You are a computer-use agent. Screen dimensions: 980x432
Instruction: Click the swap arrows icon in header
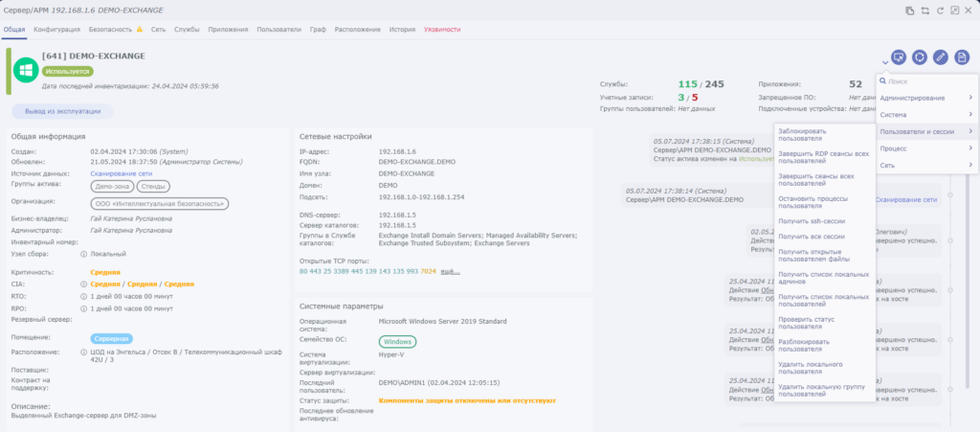coord(925,11)
